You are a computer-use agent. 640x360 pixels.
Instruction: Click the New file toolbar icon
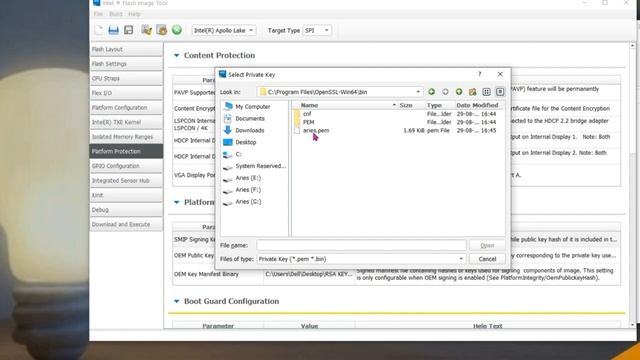[99, 30]
